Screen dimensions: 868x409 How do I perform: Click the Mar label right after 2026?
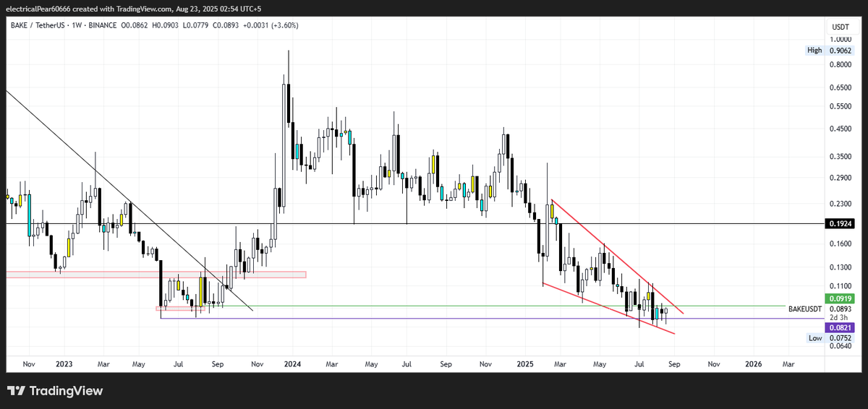pos(788,364)
